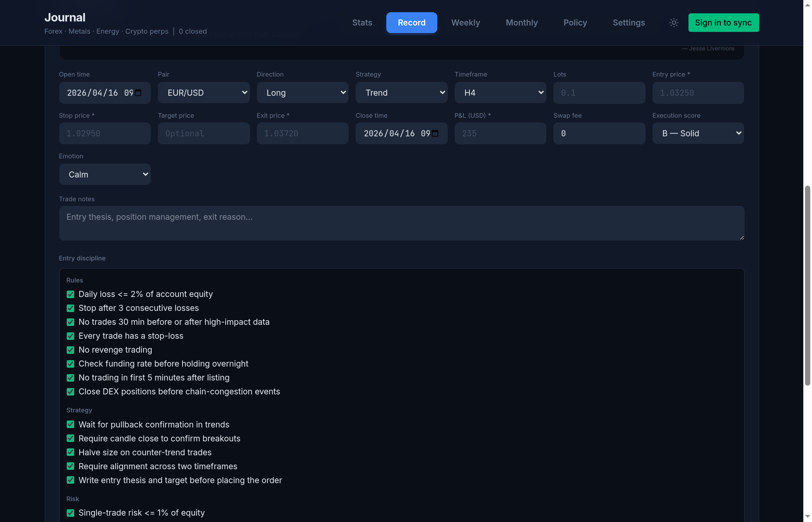Click into the Trade notes text area
Viewport: 812px width, 522px height.
402,223
